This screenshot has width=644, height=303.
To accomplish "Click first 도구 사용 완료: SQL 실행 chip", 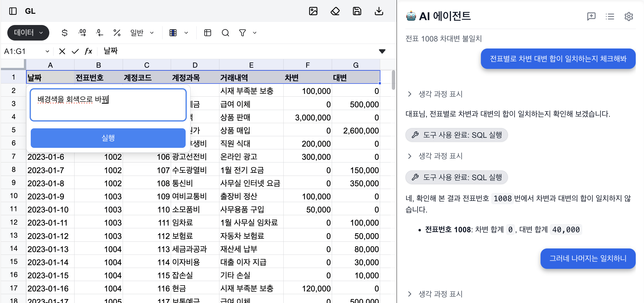I will 457,135.
